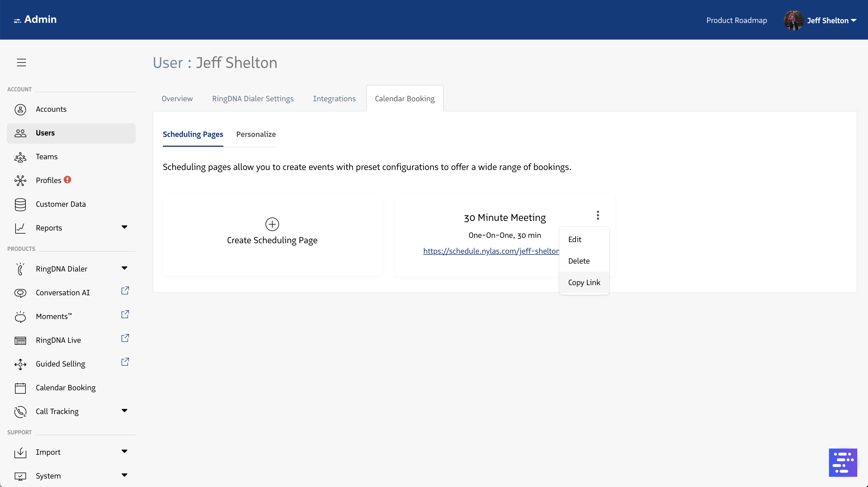The image size is (868, 487).
Task: Open Guided Selling external link icon
Action: click(x=125, y=362)
